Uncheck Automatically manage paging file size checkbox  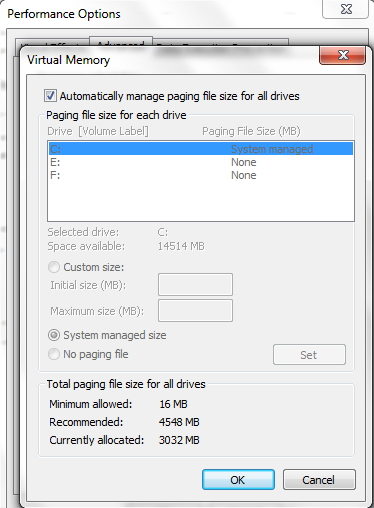tap(50, 96)
